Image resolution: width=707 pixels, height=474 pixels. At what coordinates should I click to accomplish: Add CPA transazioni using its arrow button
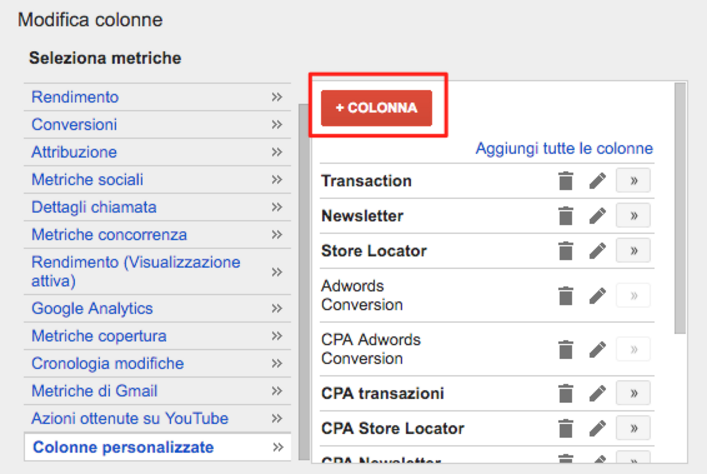point(634,393)
